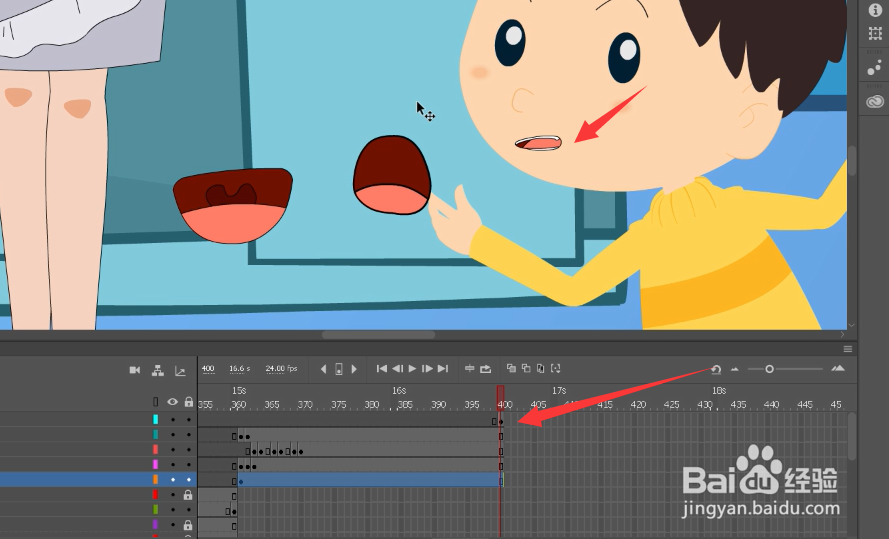The width and height of the screenshot is (889, 539).
Task: Toggle the layer parenting view icon
Action: pyautogui.click(x=158, y=370)
